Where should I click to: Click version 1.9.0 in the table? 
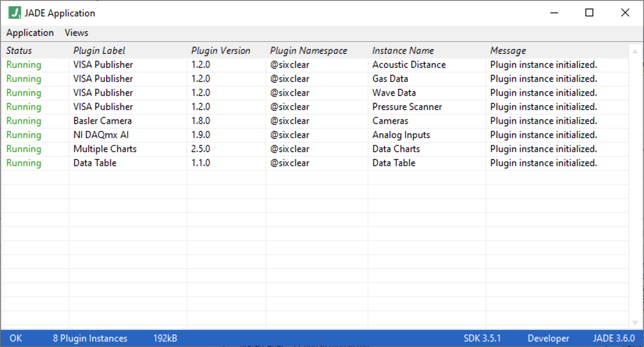click(201, 135)
